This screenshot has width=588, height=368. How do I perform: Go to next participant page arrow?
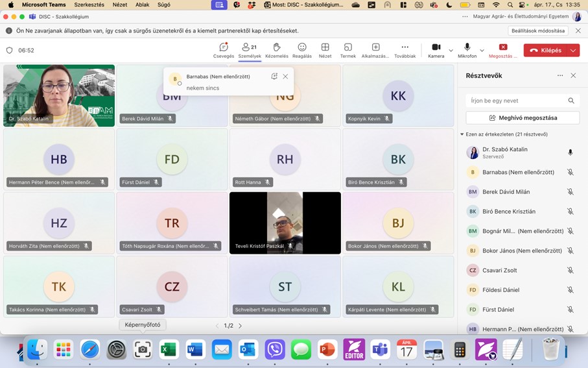coord(240,326)
